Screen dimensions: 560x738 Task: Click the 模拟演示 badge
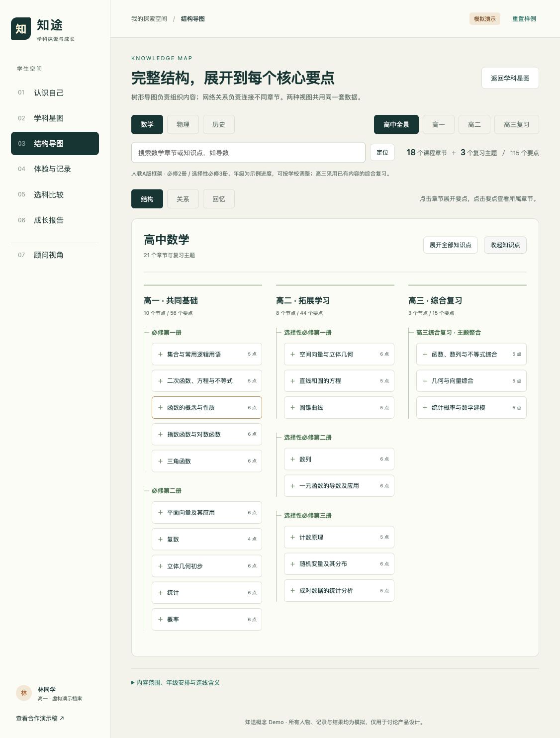(x=485, y=19)
